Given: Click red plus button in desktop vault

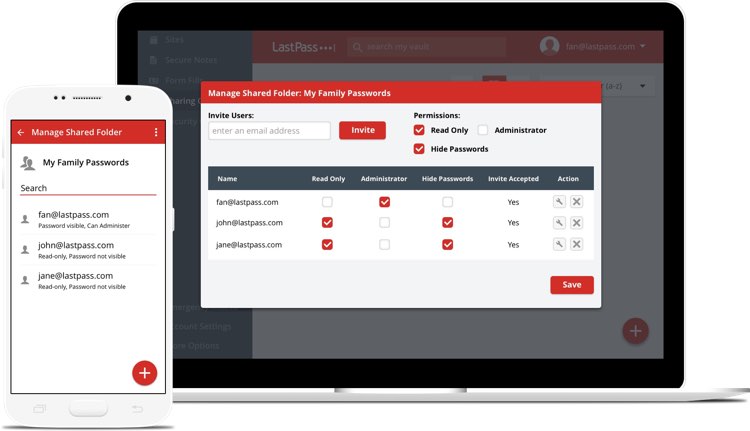Looking at the screenshot, I should pyautogui.click(x=635, y=331).
